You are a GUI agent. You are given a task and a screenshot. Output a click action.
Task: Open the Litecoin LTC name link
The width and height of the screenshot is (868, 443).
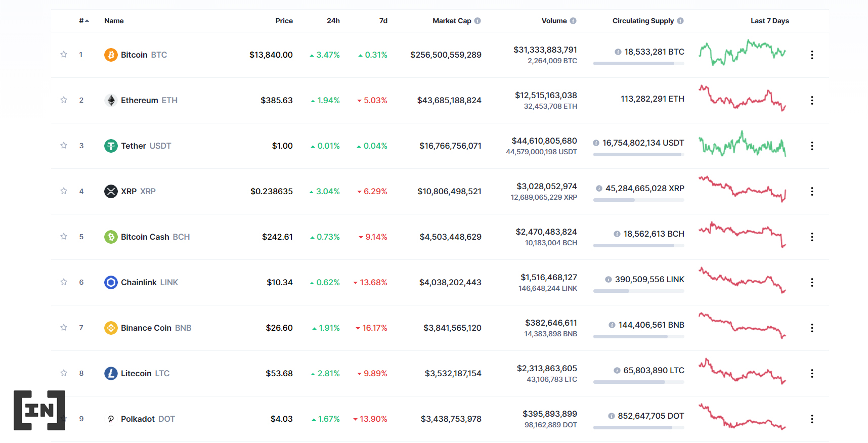click(145, 373)
